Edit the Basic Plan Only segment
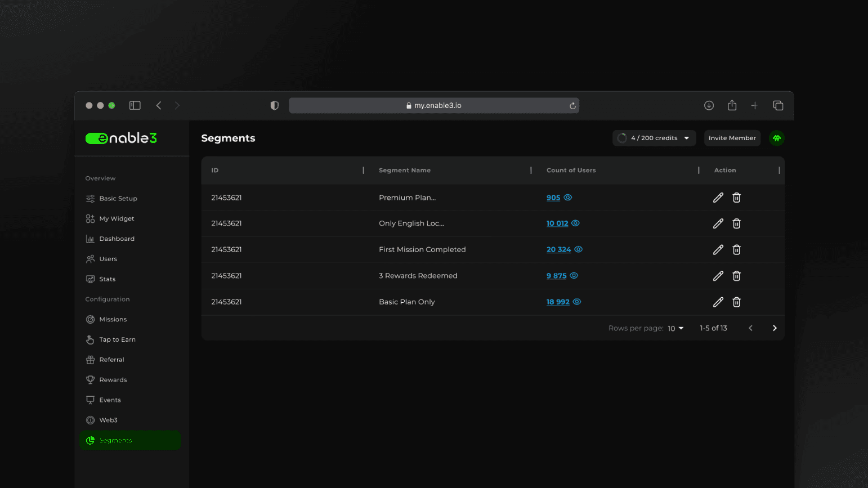Image resolution: width=868 pixels, height=488 pixels. (718, 302)
